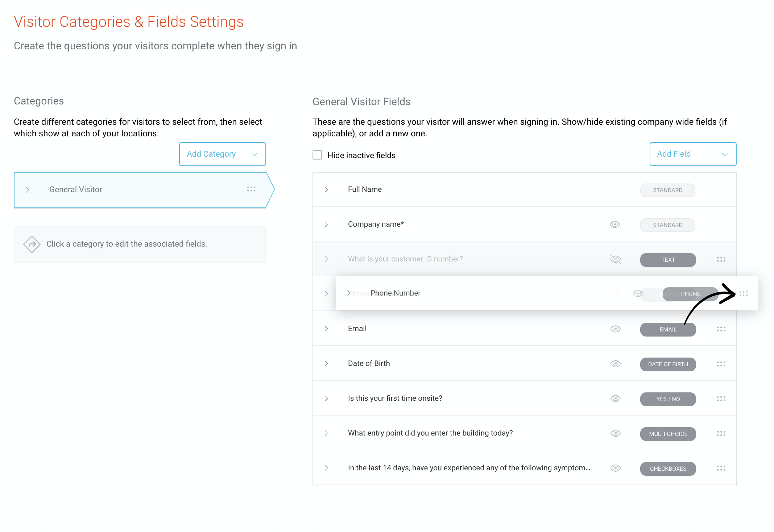The width and height of the screenshot is (774, 532).
Task: Show the hidden customer ID number field
Action: coord(615,259)
